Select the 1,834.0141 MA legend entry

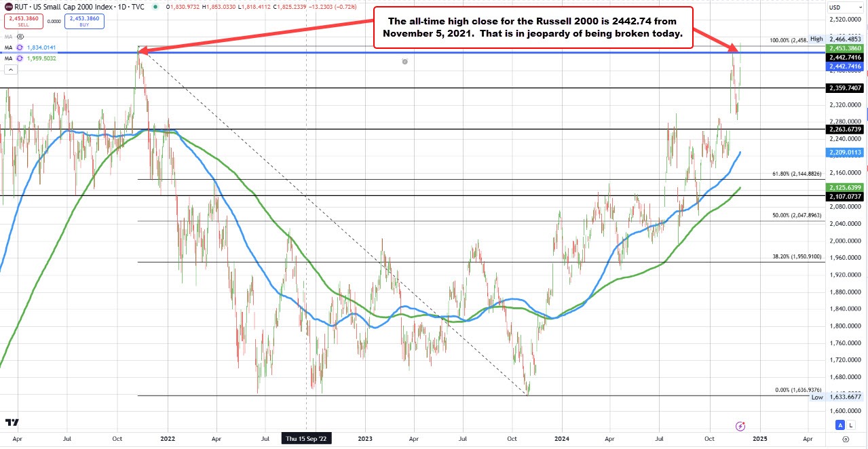pyautogui.click(x=41, y=48)
